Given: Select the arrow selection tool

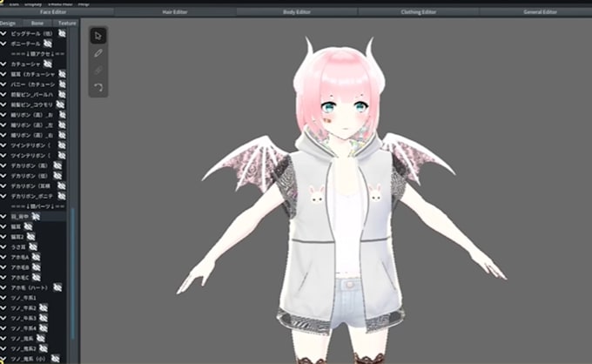Looking at the screenshot, I should click(x=98, y=36).
